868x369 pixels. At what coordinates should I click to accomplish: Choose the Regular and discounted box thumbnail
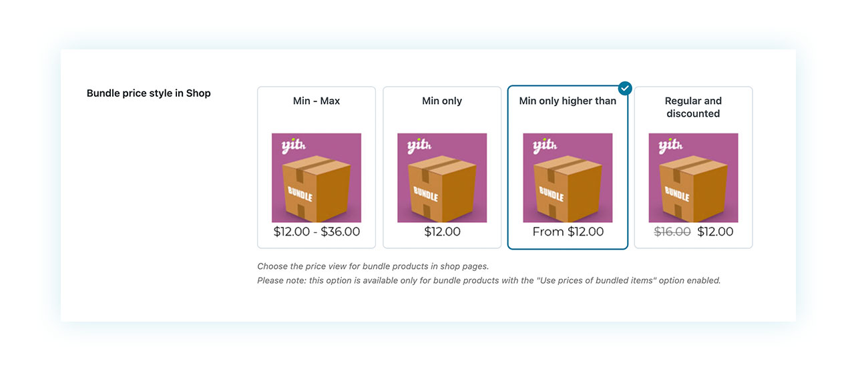693,178
